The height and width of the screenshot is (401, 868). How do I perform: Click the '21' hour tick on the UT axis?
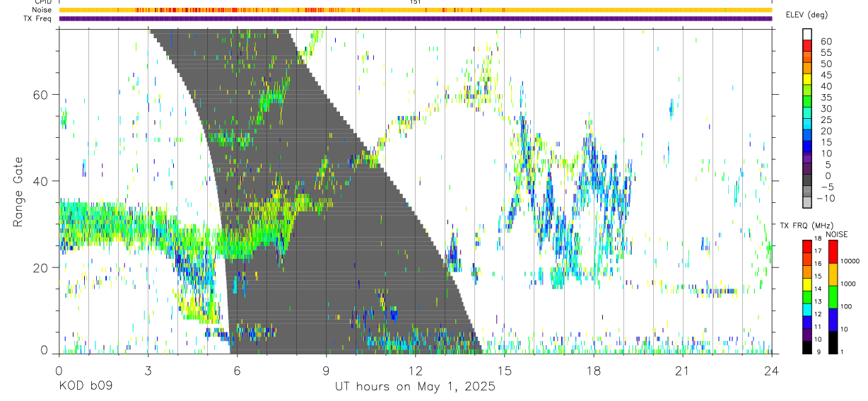[x=682, y=371]
